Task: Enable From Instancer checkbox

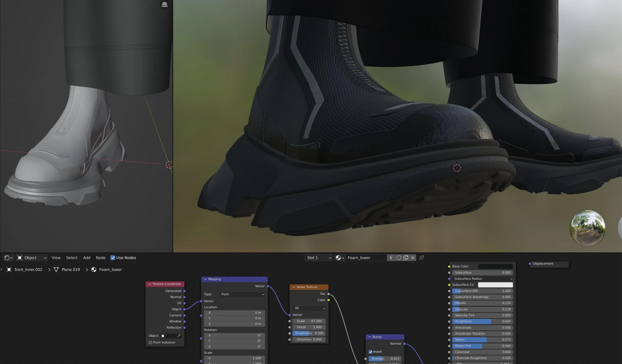Action: pyautogui.click(x=150, y=342)
